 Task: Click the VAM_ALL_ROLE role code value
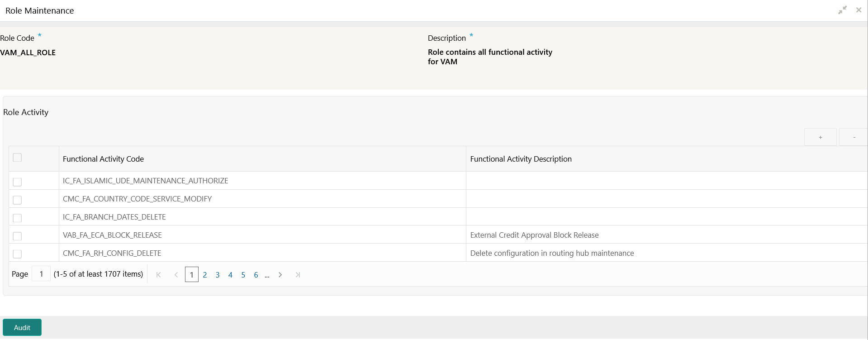[28, 53]
